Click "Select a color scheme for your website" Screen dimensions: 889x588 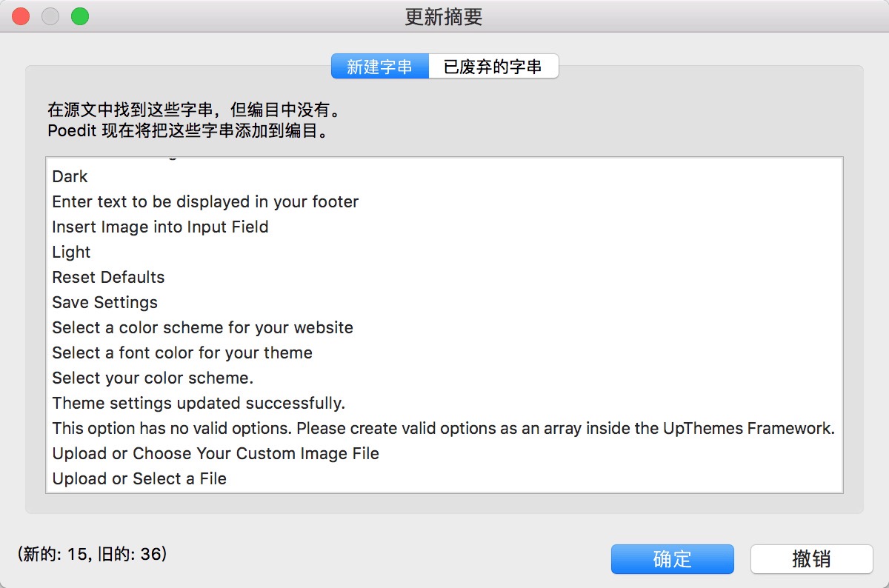[x=202, y=328]
